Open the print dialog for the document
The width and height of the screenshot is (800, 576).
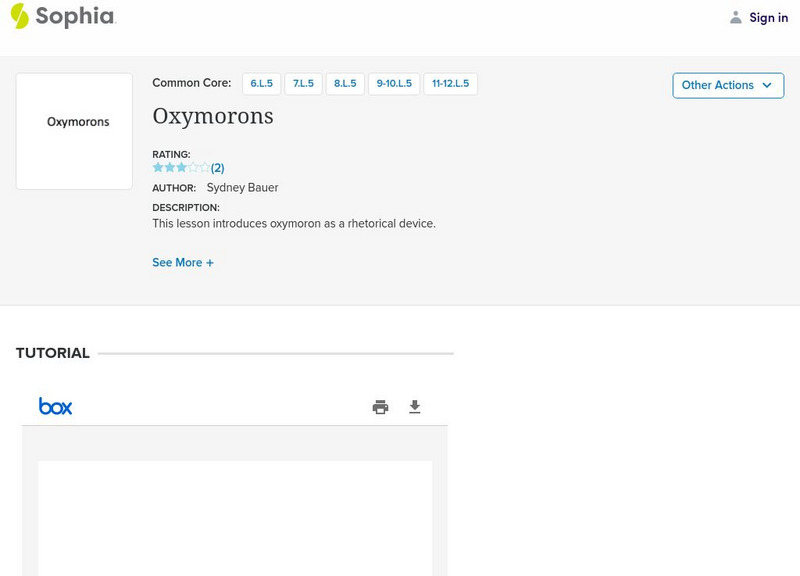pyautogui.click(x=380, y=406)
